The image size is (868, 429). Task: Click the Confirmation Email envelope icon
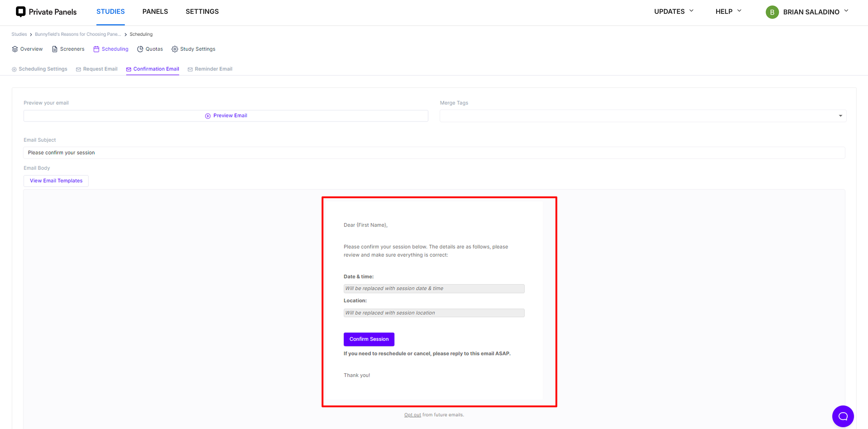pos(129,69)
